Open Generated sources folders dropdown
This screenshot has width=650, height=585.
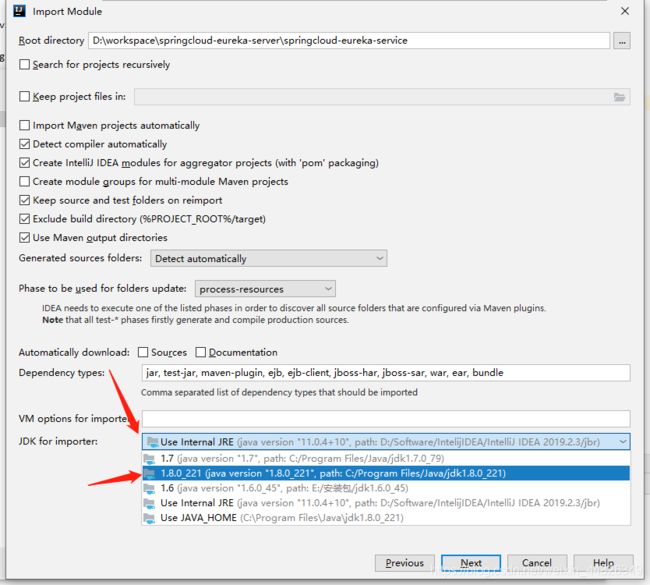(x=268, y=258)
